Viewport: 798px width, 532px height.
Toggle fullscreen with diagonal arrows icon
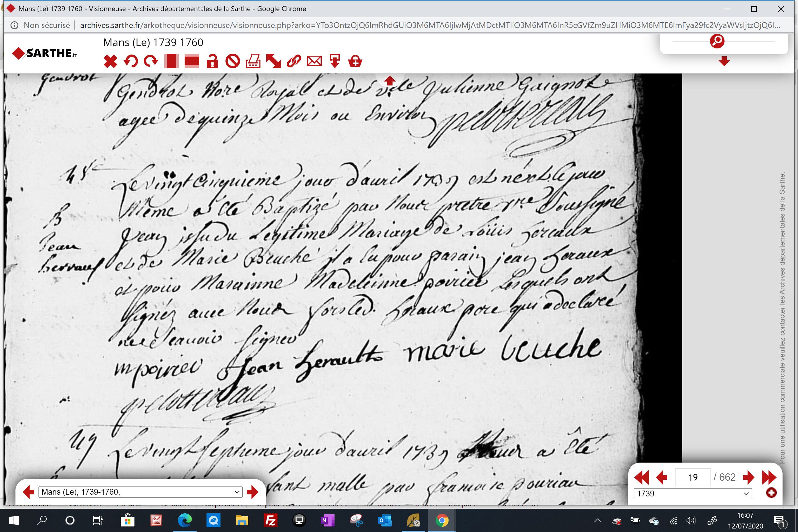point(274,62)
